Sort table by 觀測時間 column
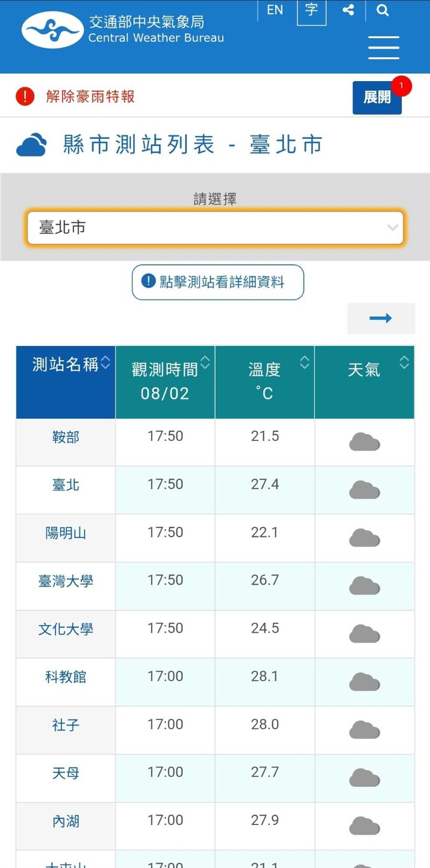 pos(165,382)
